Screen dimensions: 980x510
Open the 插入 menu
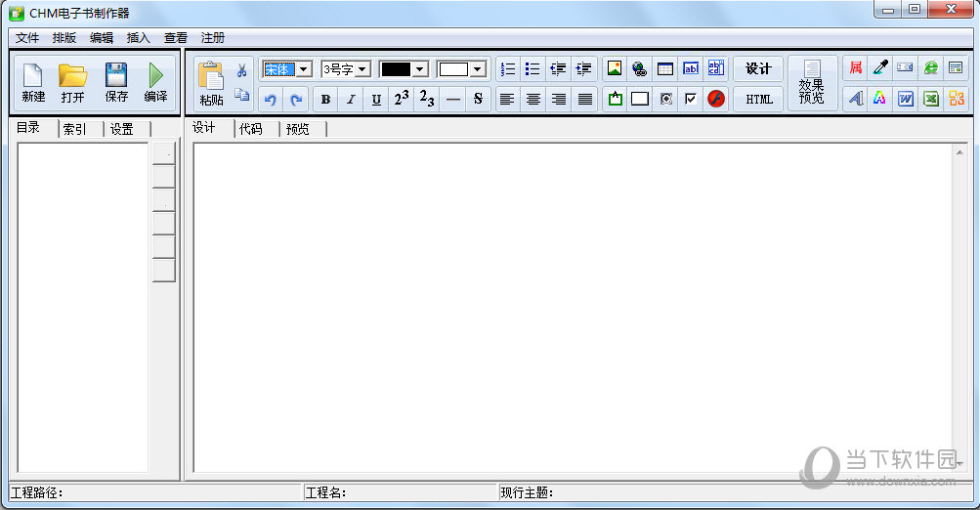pos(139,37)
